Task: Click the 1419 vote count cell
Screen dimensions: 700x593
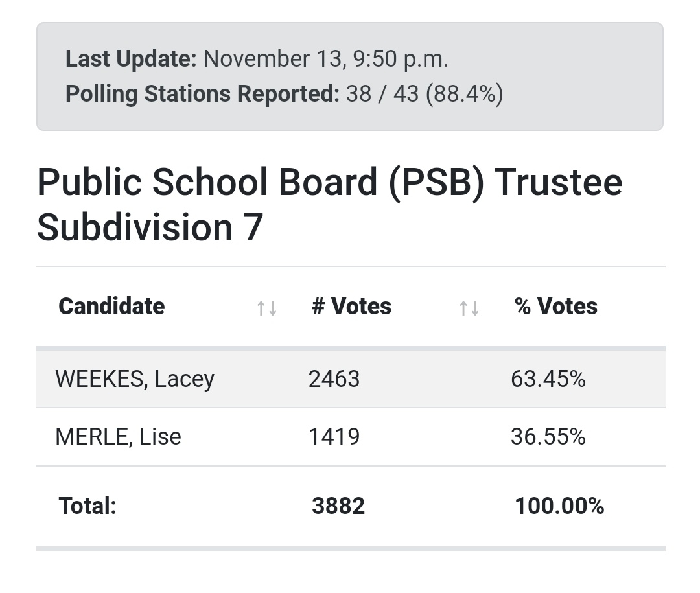Action: click(x=334, y=437)
